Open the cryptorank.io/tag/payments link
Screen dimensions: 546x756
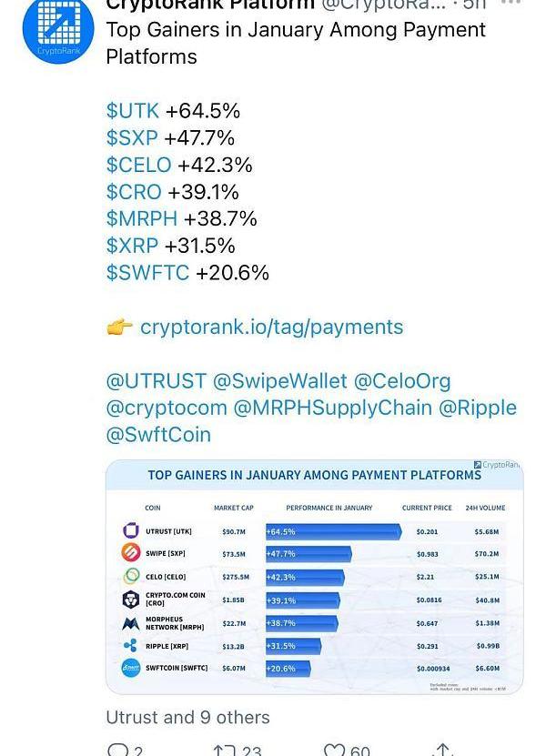[271, 327]
